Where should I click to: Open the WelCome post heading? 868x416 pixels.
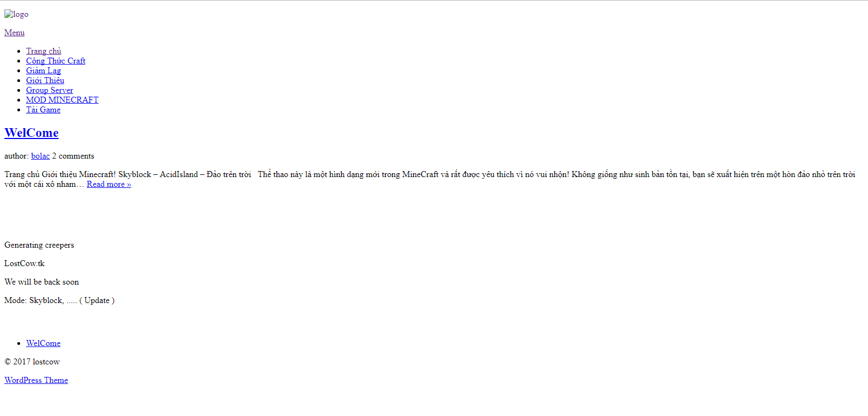[x=31, y=133]
